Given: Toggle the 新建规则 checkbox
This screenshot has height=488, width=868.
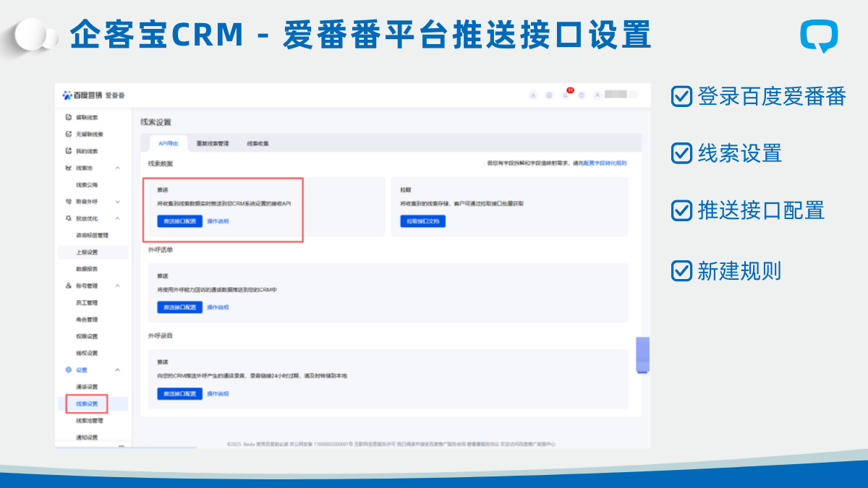Looking at the screenshot, I should tap(681, 270).
